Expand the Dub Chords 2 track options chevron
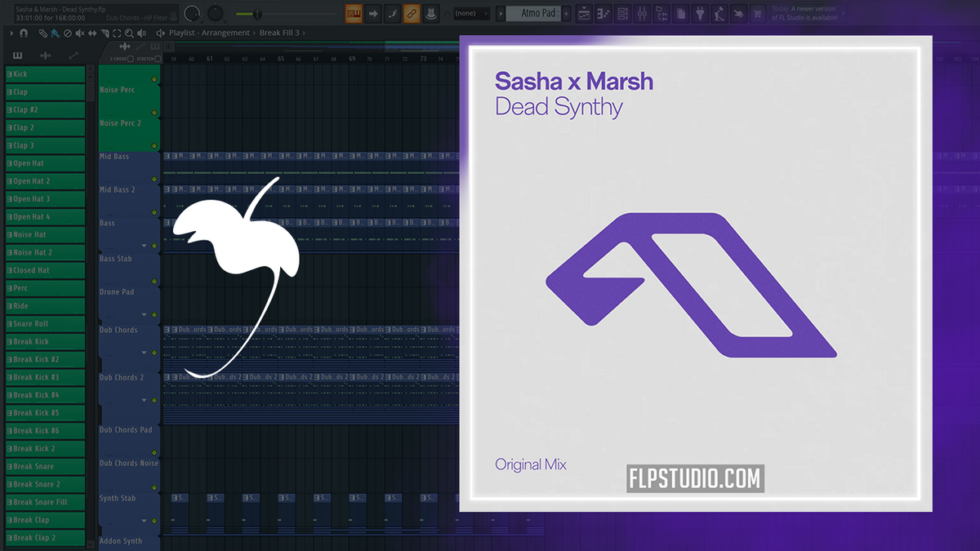980x551 pixels. point(144,400)
